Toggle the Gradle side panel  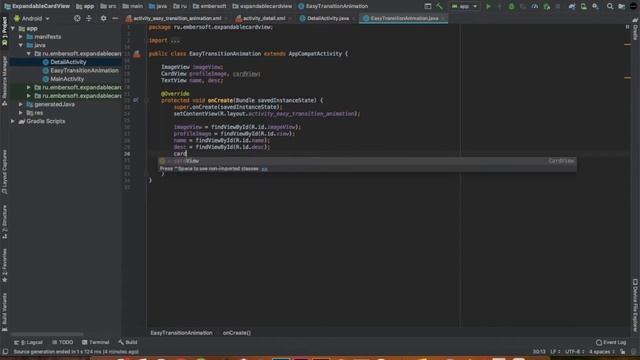point(635,29)
